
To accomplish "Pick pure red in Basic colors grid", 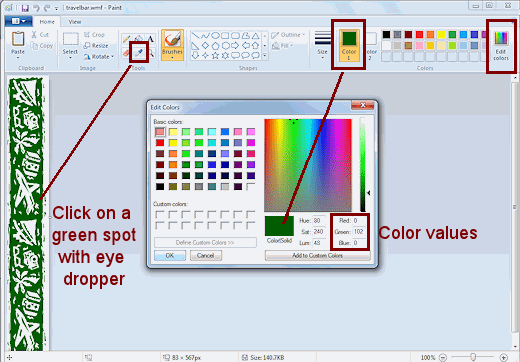I will [x=160, y=143].
